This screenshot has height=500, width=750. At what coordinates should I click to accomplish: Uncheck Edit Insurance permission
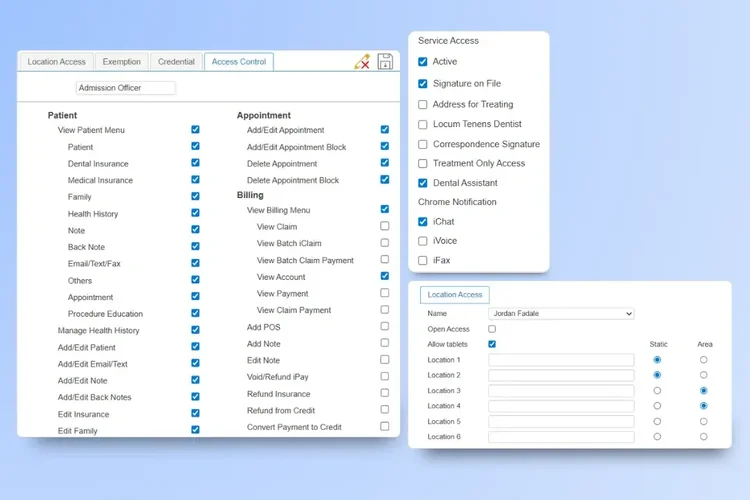(x=195, y=413)
